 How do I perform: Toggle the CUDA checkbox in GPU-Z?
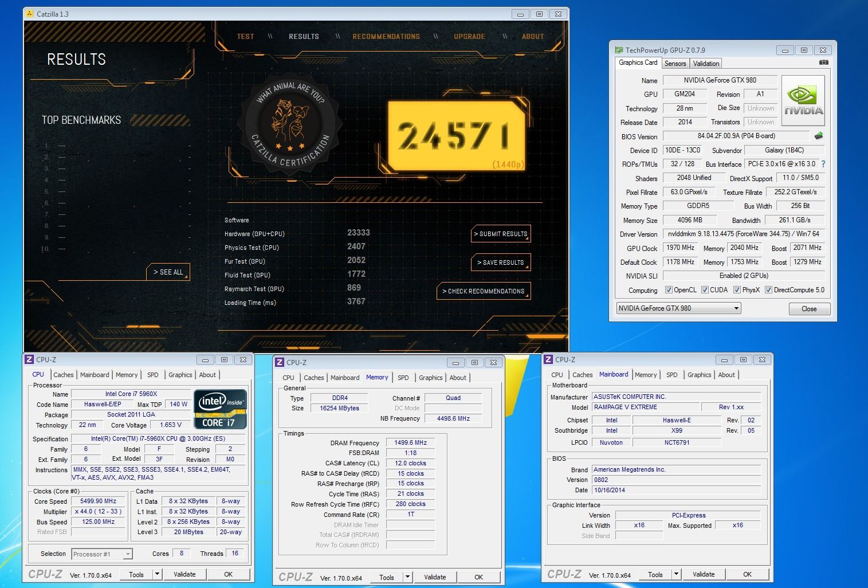[x=705, y=290]
